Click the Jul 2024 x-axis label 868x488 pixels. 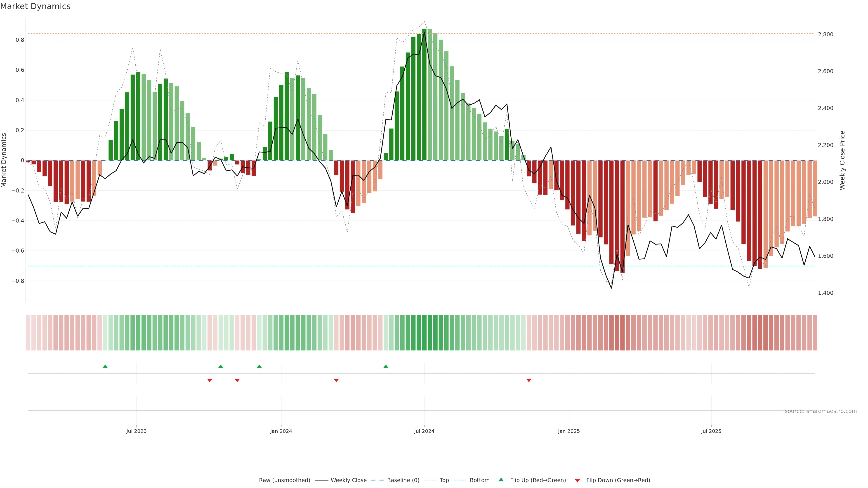tap(424, 431)
